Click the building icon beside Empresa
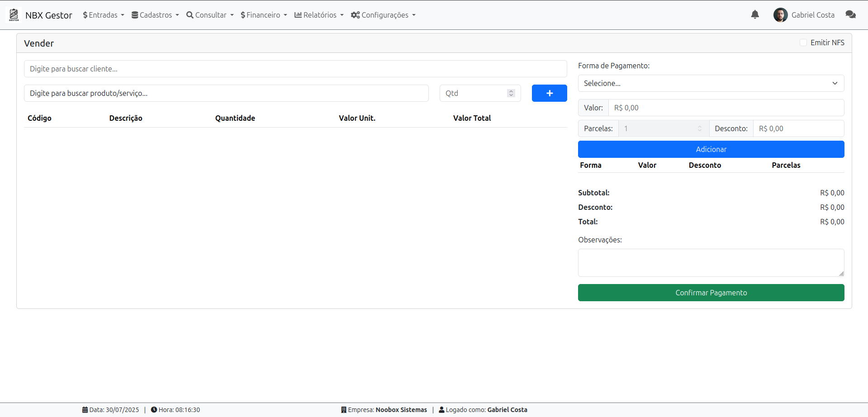Screen dimensions: 868x417 (344, 410)
